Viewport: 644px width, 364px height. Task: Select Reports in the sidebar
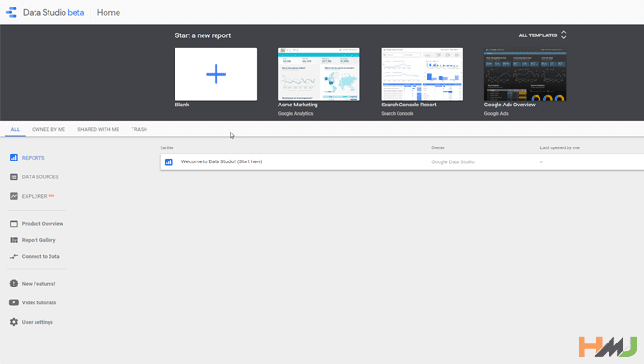(34, 158)
